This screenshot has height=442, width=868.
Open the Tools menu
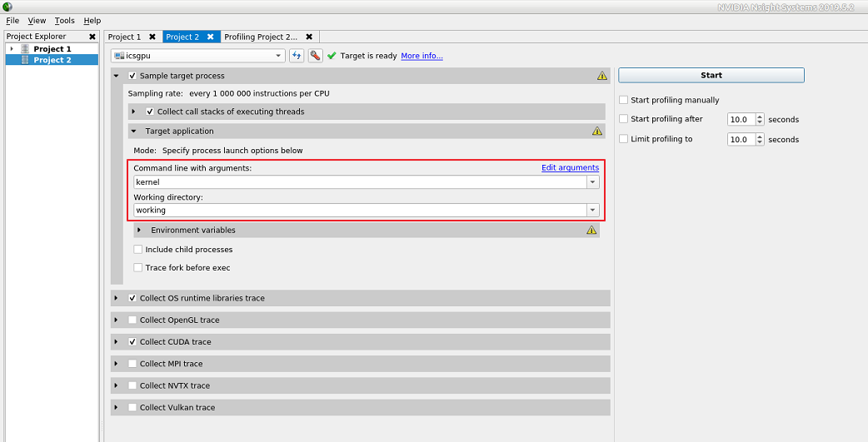pos(65,21)
